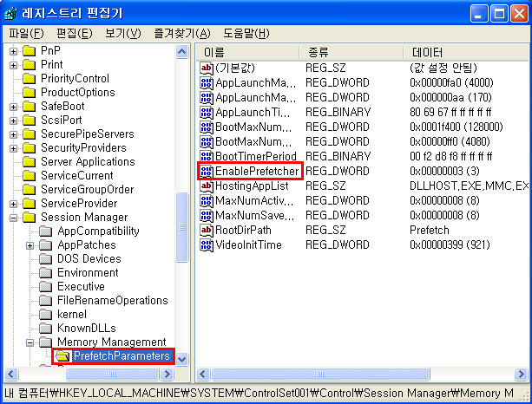Open the 파일(F) menu
Viewport: 532px width, 404px height.
[x=26, y=34]
